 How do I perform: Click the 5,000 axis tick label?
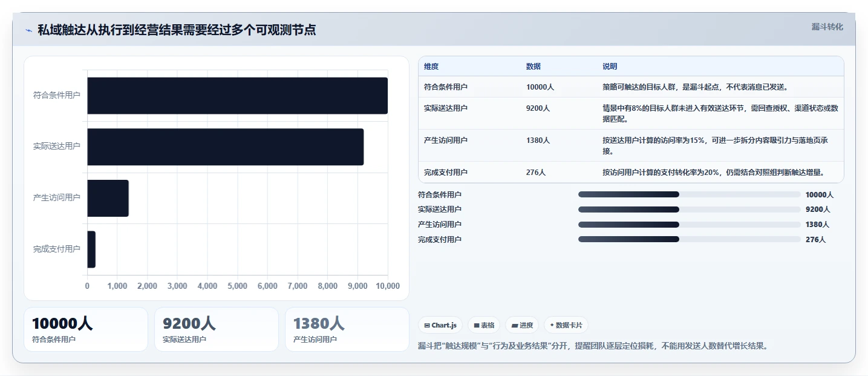coord(237,286)
